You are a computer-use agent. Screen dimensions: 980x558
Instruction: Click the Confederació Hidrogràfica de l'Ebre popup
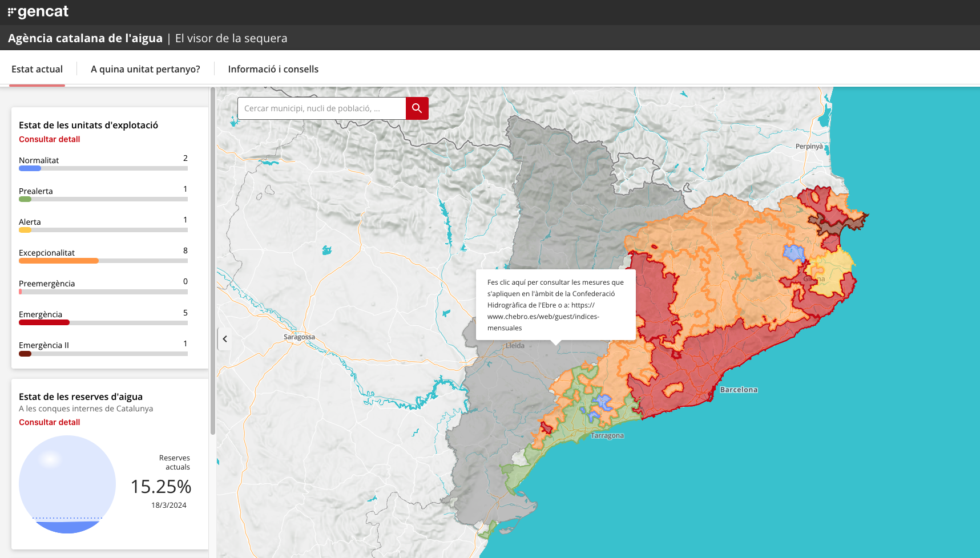[x=555, y=305]
